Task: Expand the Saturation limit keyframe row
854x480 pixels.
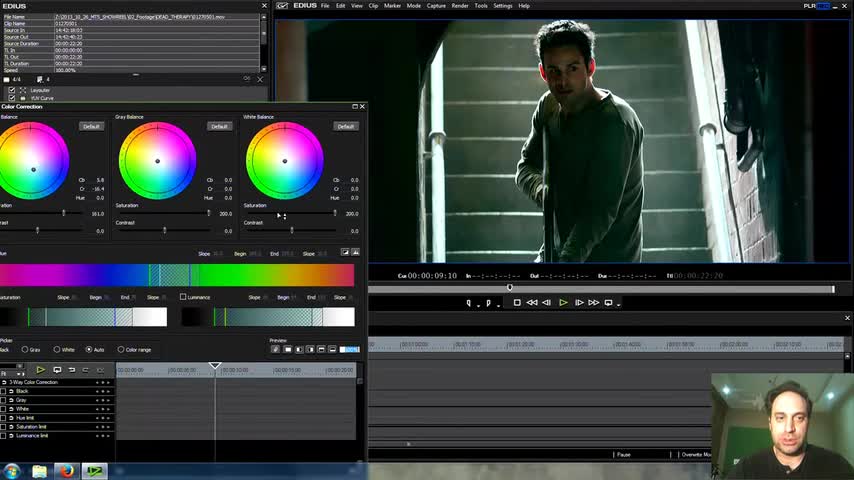Action: [x=12, y=427]
